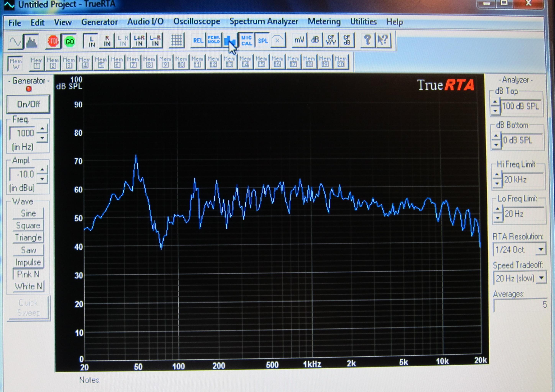This screenshot has width=555, height=392.
Task: Select Mem 17 memory slot
Action: tap(293, 62)
